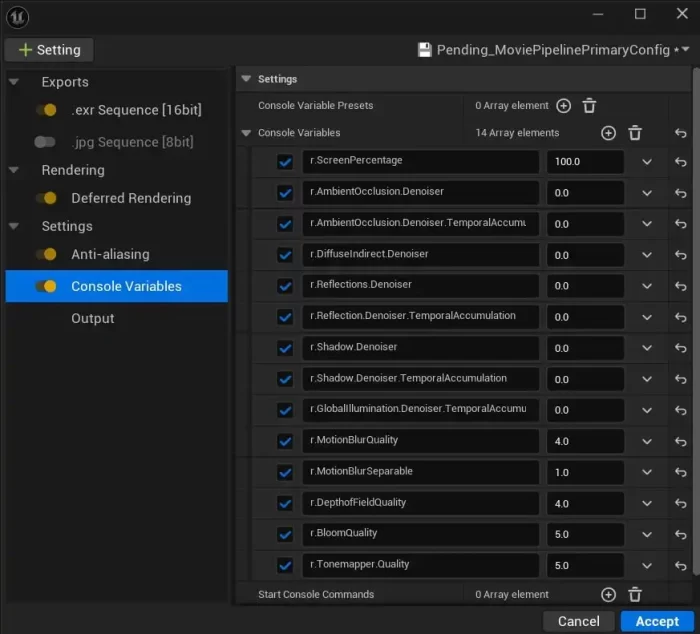Open the + Setting menu button
The width and height of the screenshot is (700, 634).
(49, 50)
